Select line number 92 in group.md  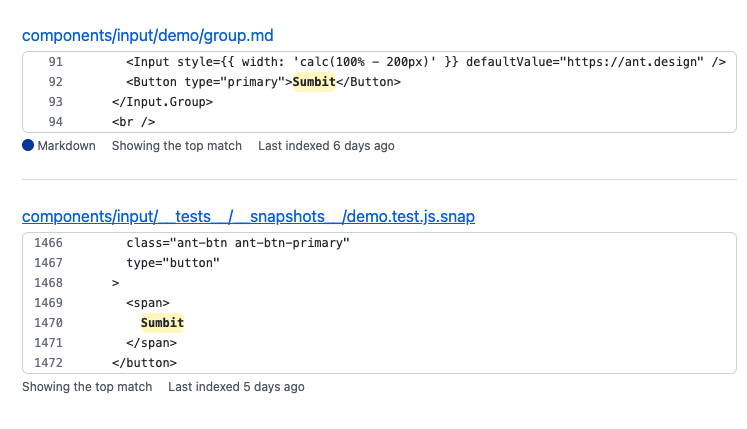point(55,82)
